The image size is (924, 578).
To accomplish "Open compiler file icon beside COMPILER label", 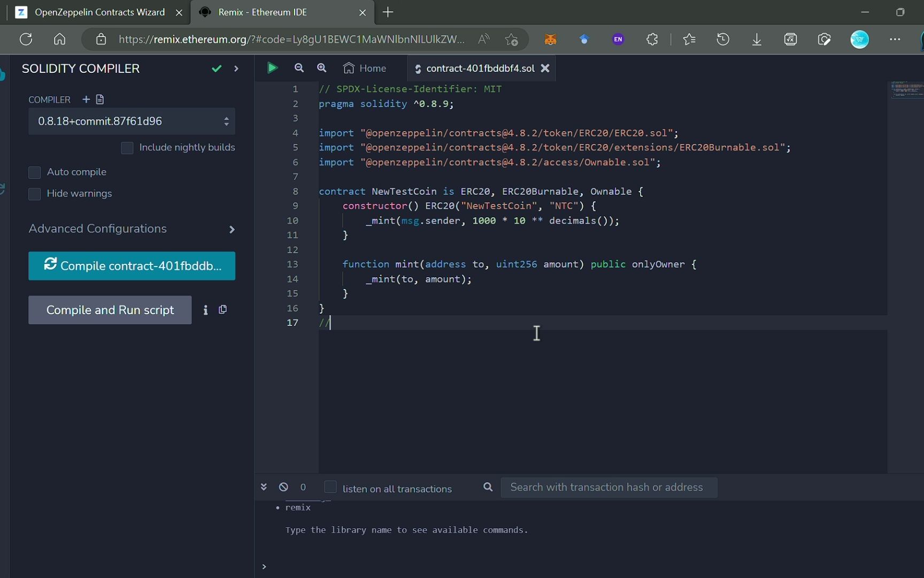I will [100, 99].
